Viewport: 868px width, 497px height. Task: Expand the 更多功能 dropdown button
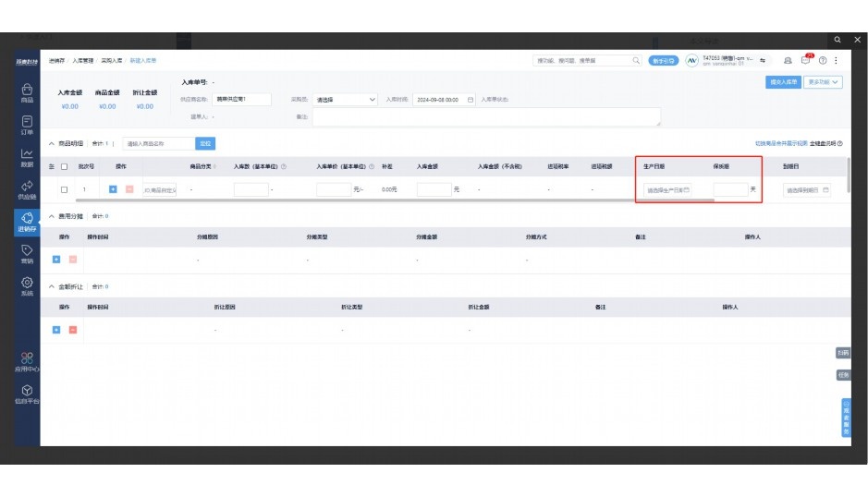pyautogui.click(x=824, y=82)
